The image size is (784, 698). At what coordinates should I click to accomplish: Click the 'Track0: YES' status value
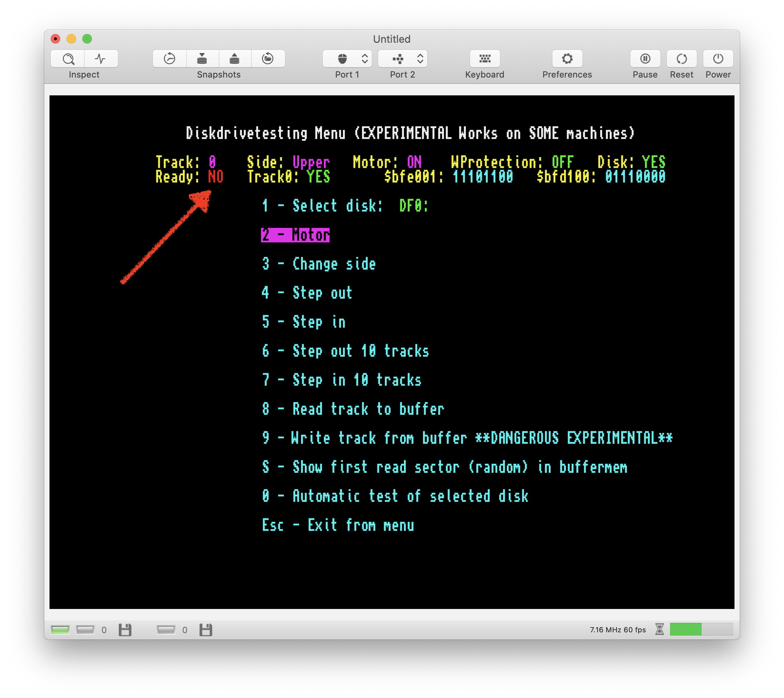coord(289,177)
